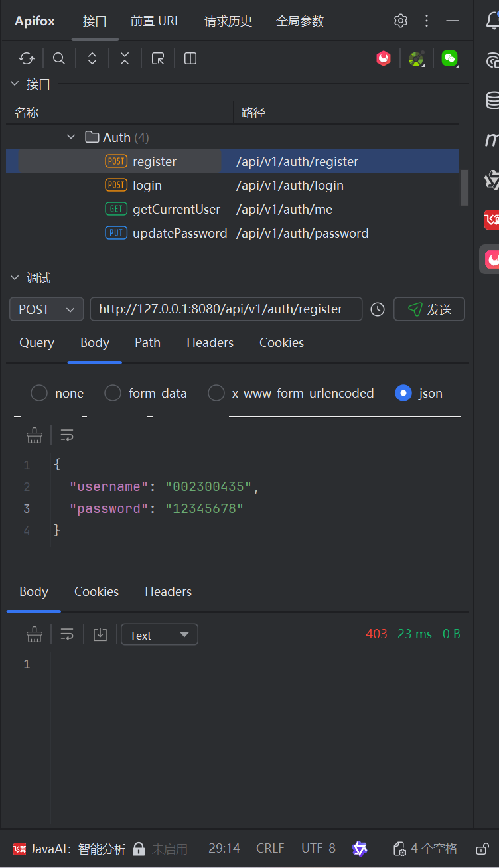Image resolution: width=499 pixels, height=868 pixels.
Task: Collapse the Auth folder
Action: pyautogui.click(x=71, y=137)
